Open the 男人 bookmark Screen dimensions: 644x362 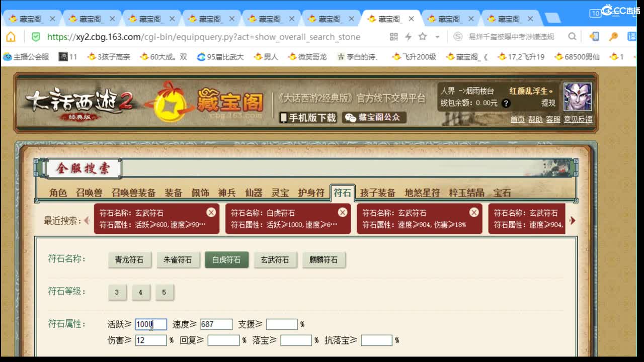point(266,57)
